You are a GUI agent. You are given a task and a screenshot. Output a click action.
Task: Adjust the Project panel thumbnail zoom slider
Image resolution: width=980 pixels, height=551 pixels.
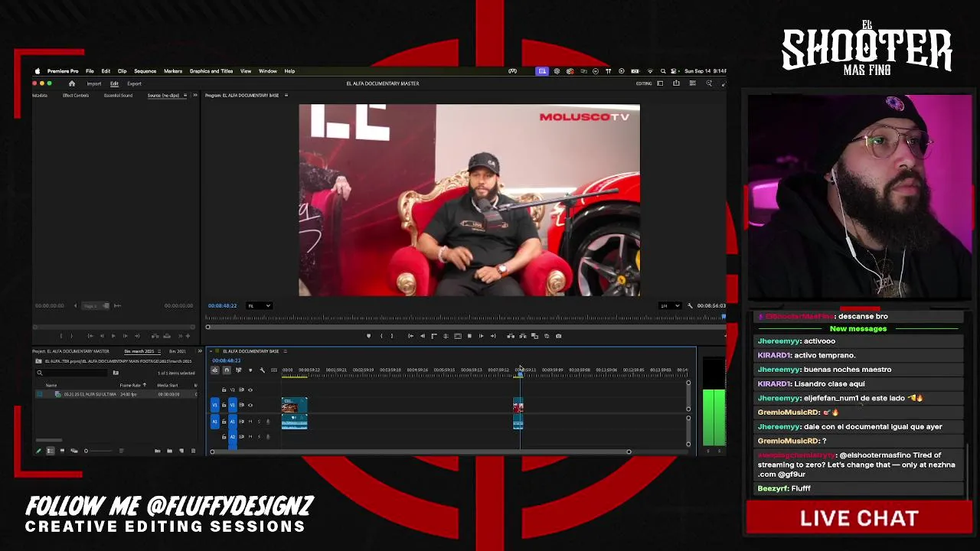pyautogui.click(x=86, y=451)
